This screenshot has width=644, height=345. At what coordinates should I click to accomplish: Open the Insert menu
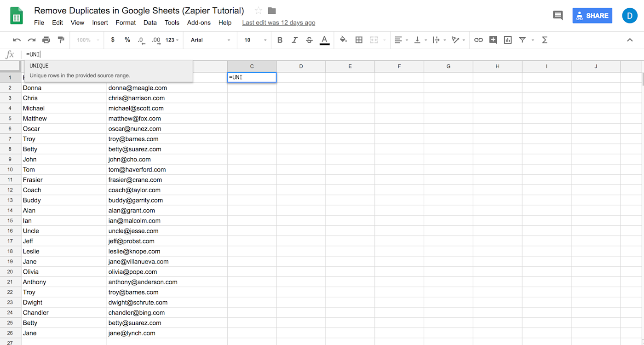point(100,23)
